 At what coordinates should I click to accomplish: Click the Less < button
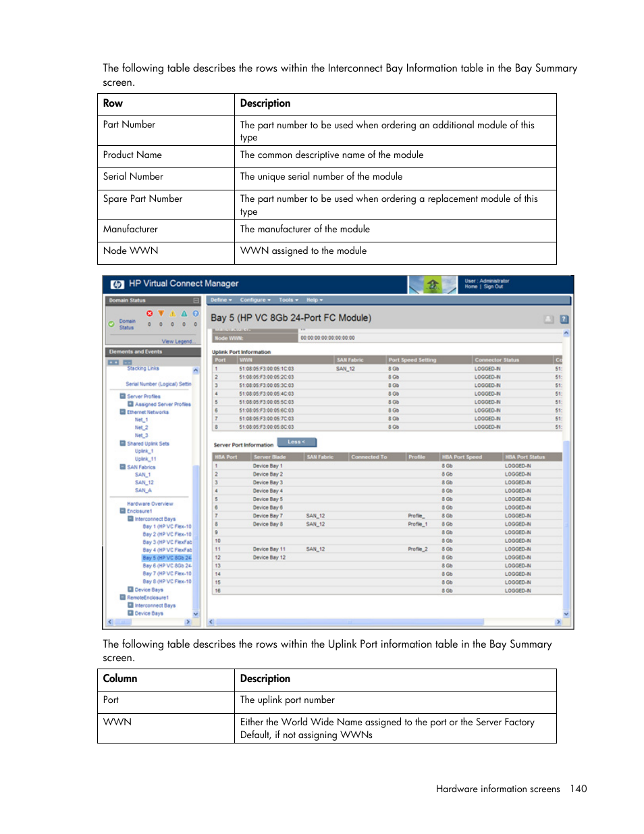296,442
